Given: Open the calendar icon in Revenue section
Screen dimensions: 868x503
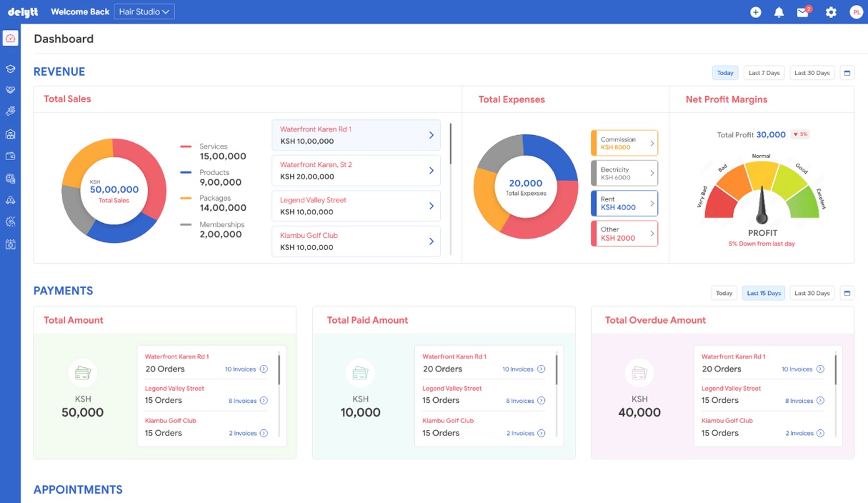Looking at the screenshot, I should pyautogui.click(x=847, y=73).
